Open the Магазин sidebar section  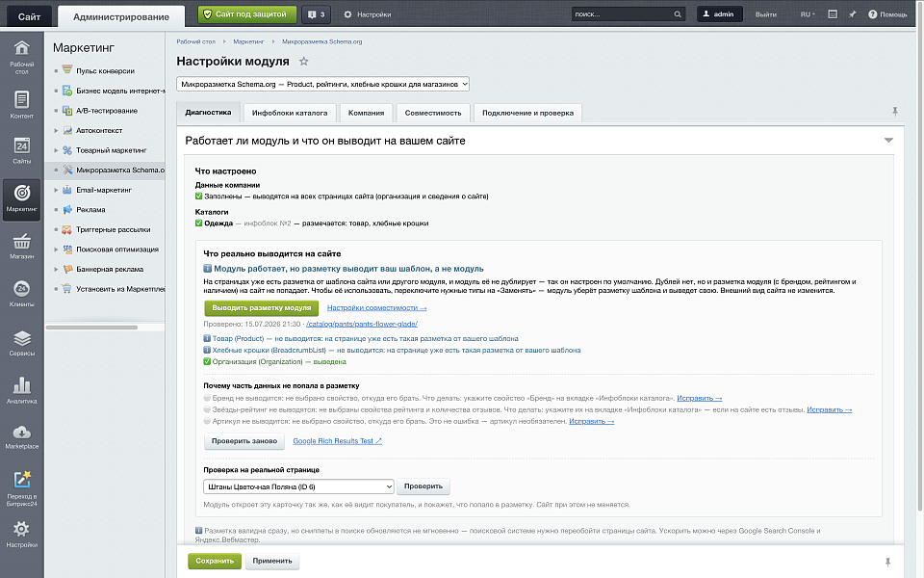tap(22, 246)
